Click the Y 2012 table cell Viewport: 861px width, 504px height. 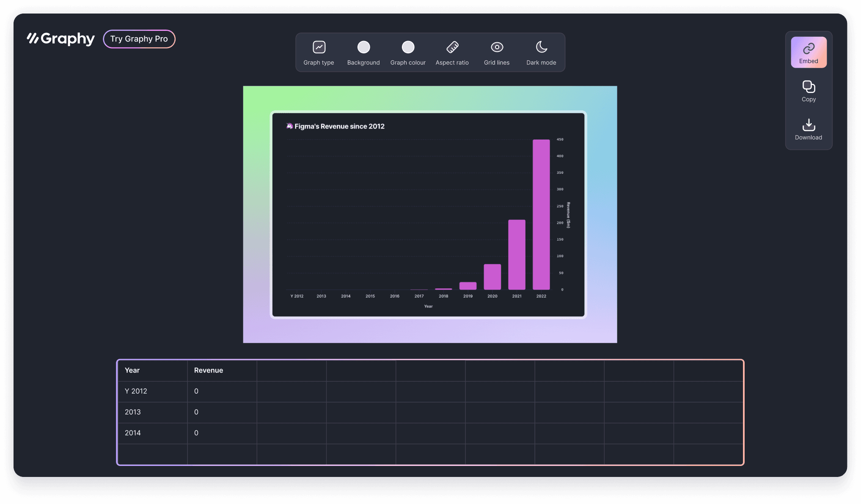(152, 391)
